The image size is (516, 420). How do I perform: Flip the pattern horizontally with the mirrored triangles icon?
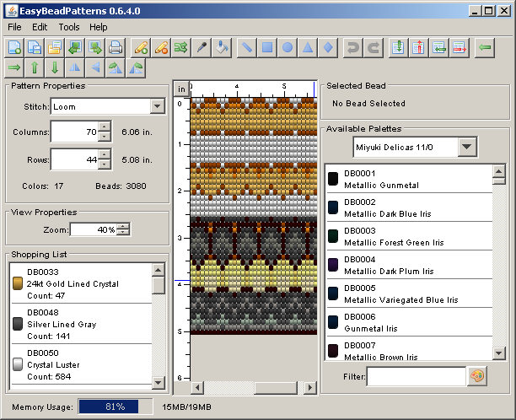pyautogui.click(x=75, y=67)
